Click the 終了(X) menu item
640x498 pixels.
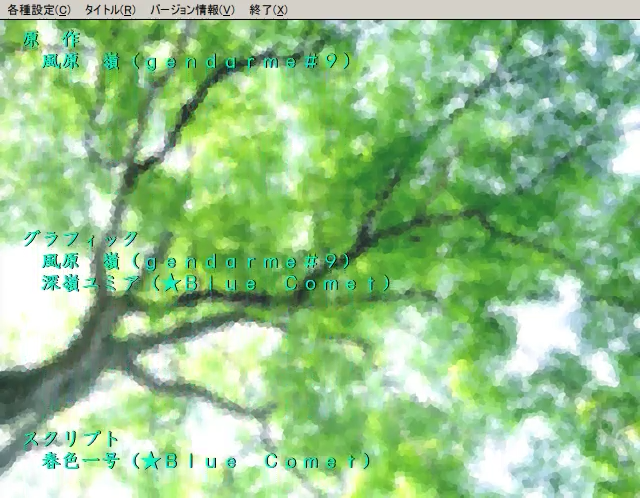[268, 10]
